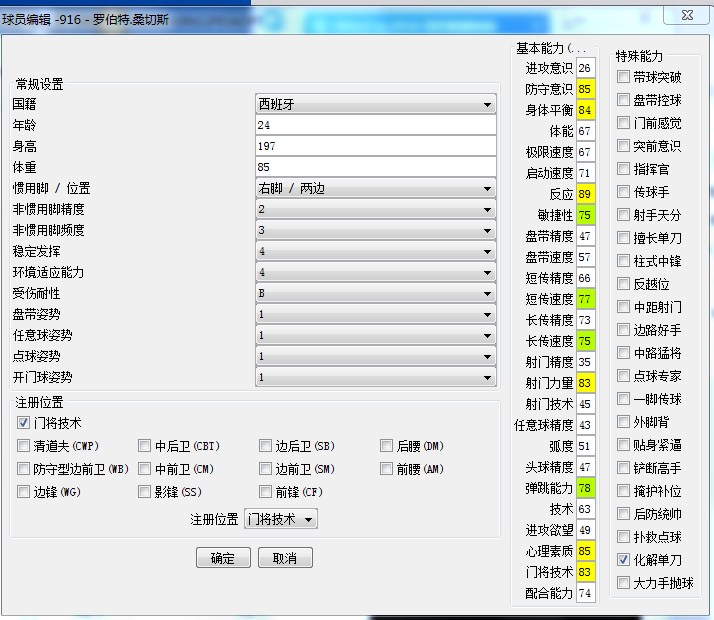
Task: Click the 确定 button
Action: pyautogui.click(x=223, y=558)
